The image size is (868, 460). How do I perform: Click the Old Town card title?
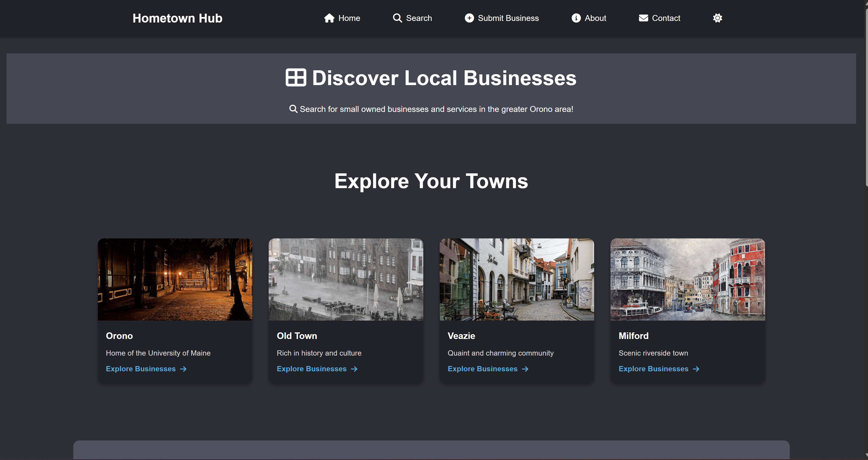pyautogui.click(x=297, y=336)
